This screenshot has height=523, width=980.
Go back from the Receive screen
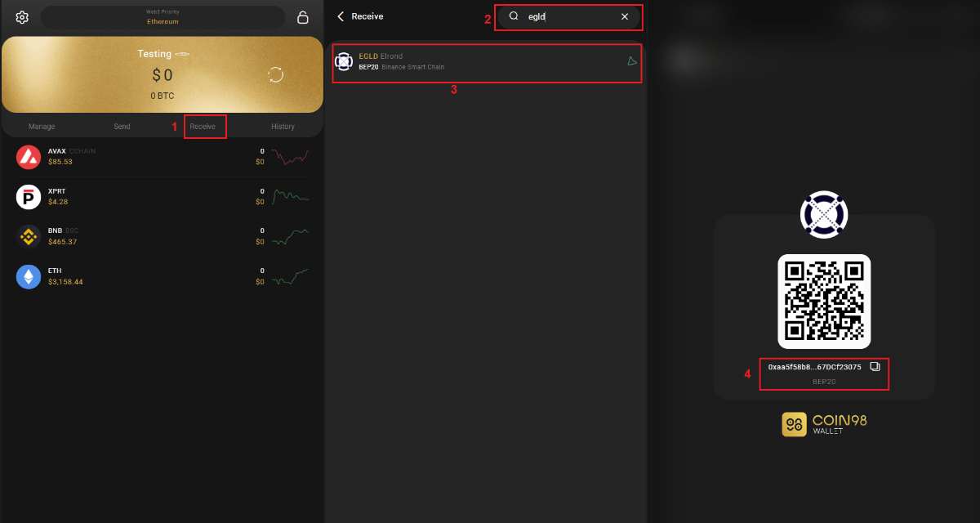pos(341,16)
